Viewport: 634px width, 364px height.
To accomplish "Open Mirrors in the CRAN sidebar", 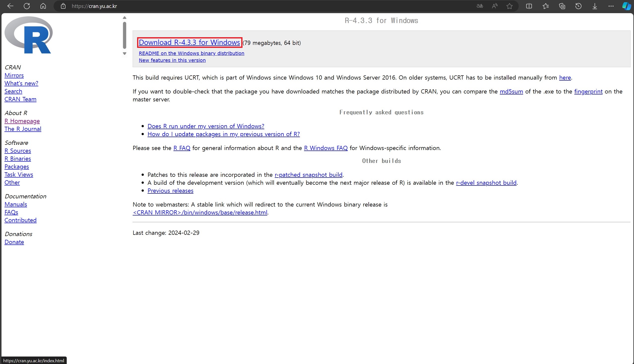I will [14, 75].
